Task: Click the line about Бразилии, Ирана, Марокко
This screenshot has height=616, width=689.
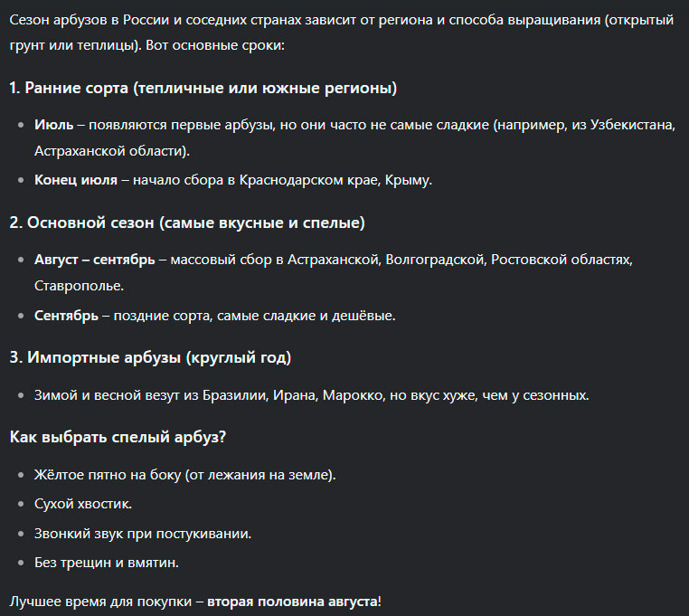Action: 312,395
